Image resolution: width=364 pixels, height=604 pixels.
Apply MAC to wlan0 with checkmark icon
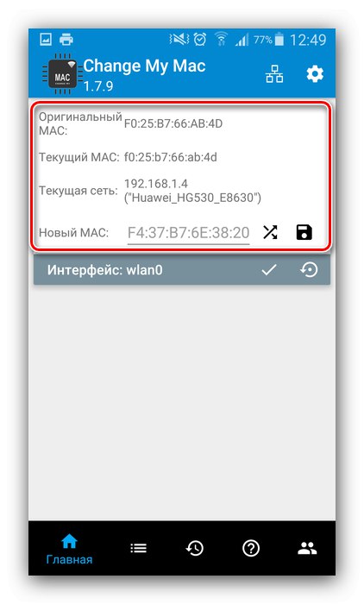[269, 269]
